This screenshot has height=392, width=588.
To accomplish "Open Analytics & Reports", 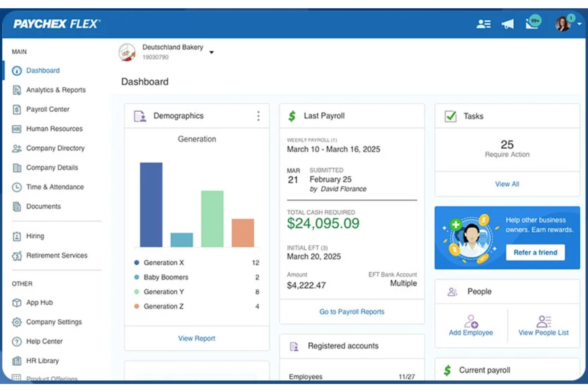I will coord(56,90).
